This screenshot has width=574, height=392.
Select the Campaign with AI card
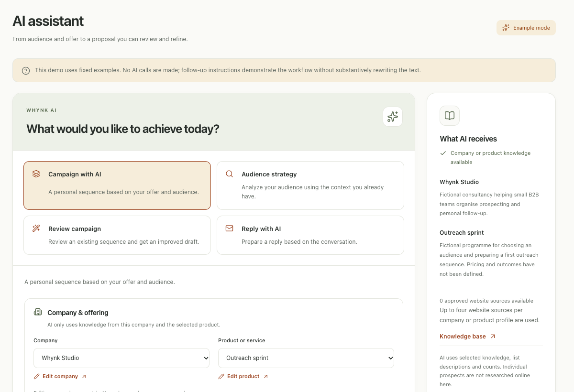click(x=117, y=185)
